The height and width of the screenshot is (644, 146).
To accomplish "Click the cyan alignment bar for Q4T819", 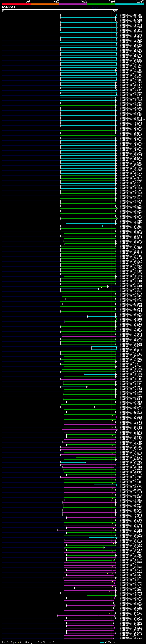I will pos(82,226).
